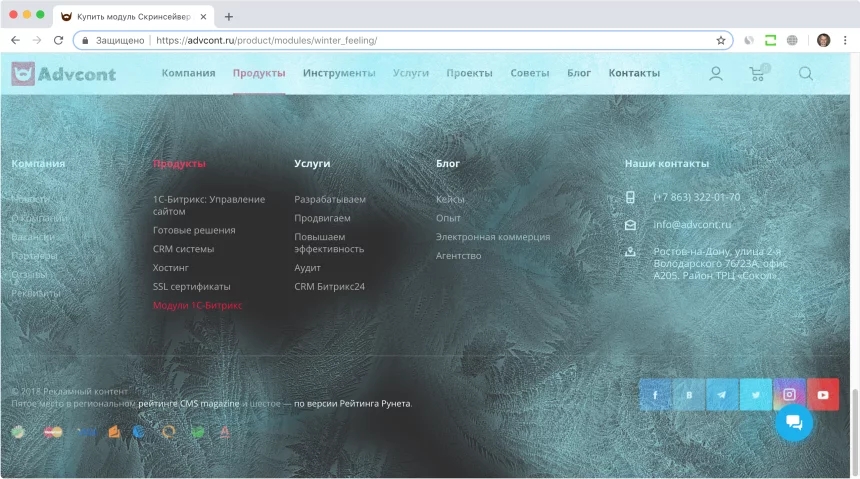This screenshot has height=479, width=860.
Task: Open site search magnifier icon
Action: pyautogui.click(x=805, y=73)
